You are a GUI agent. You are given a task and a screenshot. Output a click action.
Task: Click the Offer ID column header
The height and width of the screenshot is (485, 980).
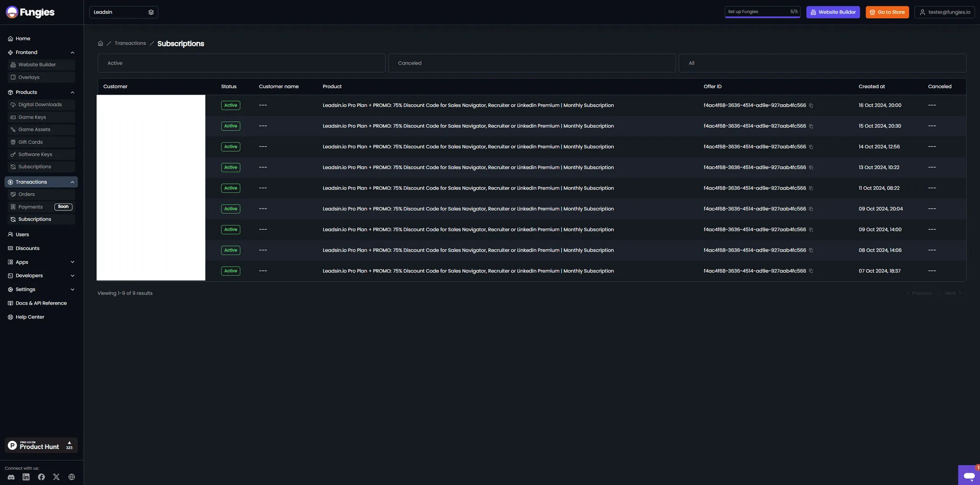click(x=713, y=87)
